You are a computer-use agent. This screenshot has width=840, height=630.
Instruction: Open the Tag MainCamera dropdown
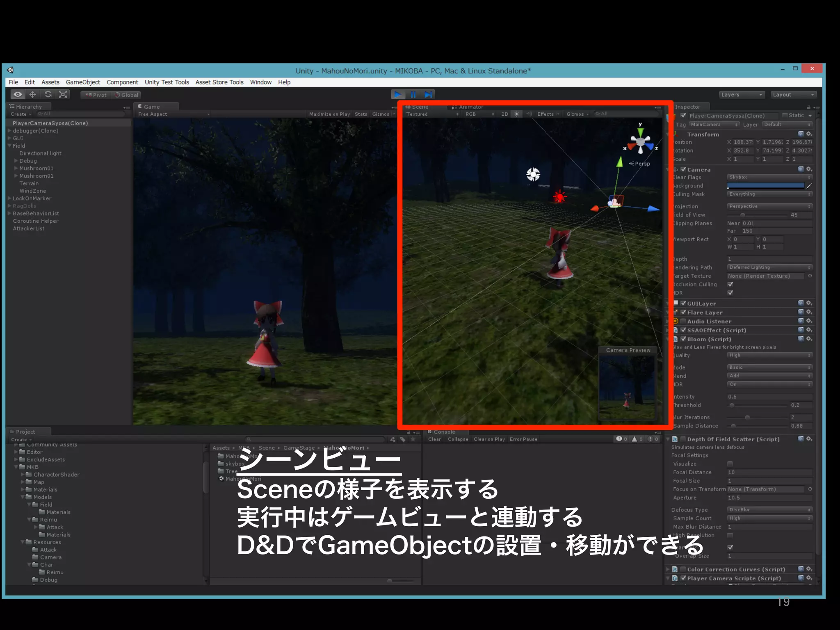coord(714,125)
